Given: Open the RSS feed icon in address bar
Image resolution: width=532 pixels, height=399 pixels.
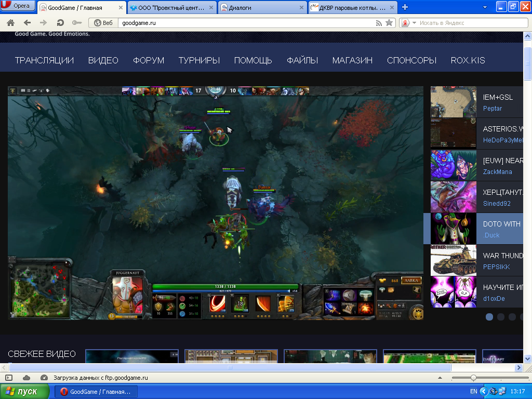Looking at the screenshot, I should click(x=379, y=23).
